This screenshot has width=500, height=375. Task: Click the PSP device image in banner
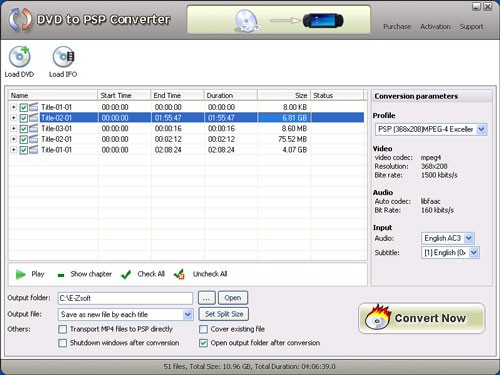[x=323, y=21]
